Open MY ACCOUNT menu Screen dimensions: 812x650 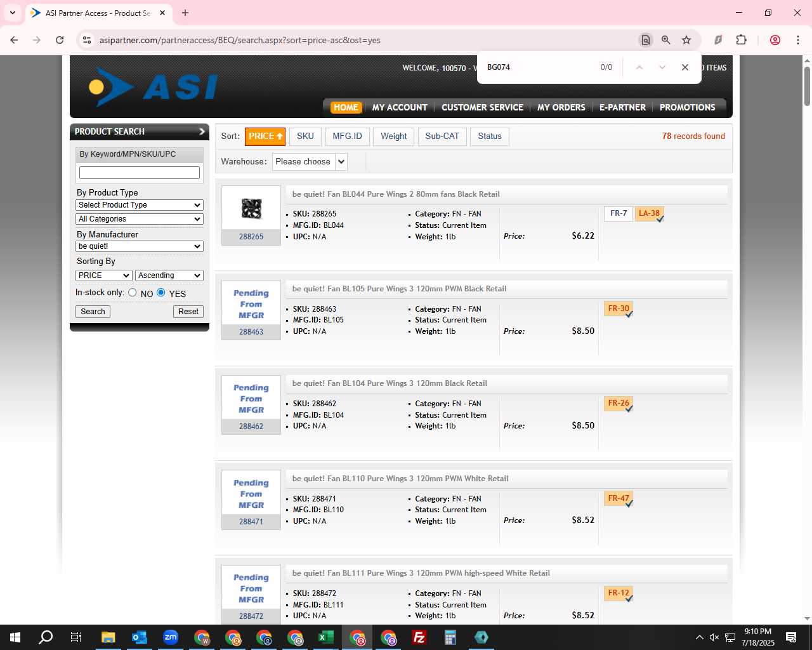(x=400, y=107)
